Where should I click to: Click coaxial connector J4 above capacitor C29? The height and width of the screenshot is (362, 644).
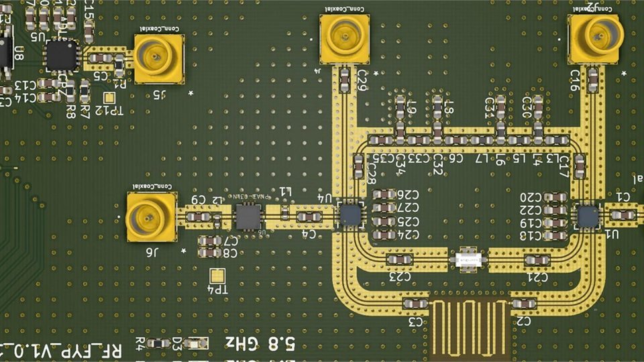(345, 39)
